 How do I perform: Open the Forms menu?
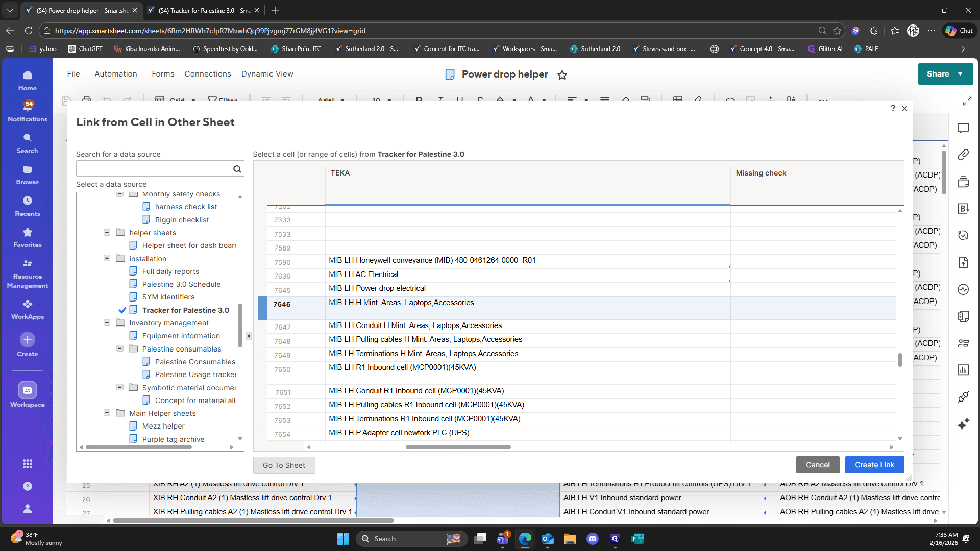[x=163, y=74]
